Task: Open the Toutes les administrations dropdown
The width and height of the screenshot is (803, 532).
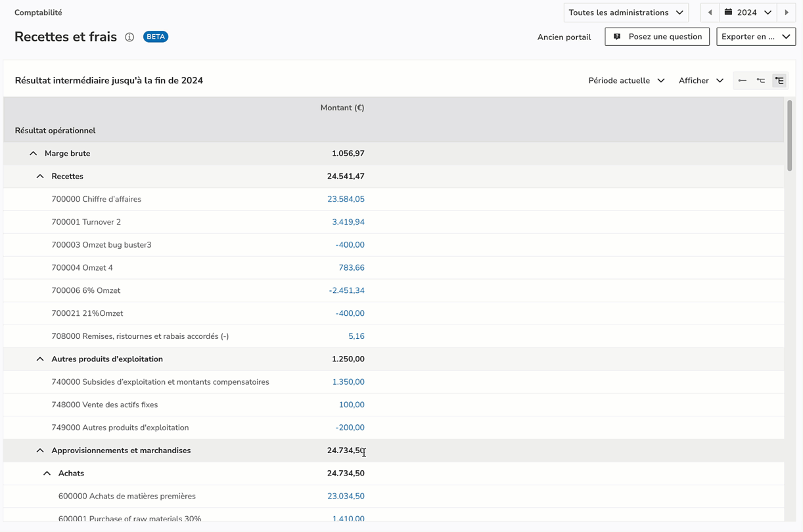Action: (x=626, y=12)
